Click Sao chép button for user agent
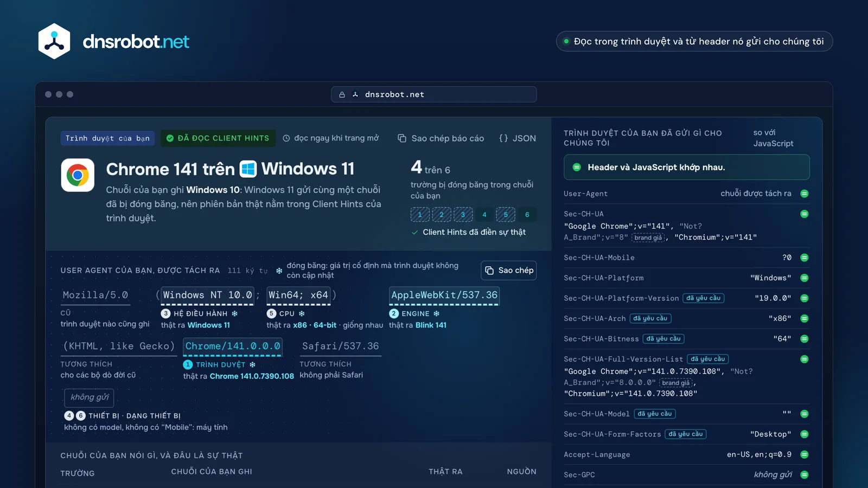The width and height of the screenshot is (868, 488). pos(509,270)
